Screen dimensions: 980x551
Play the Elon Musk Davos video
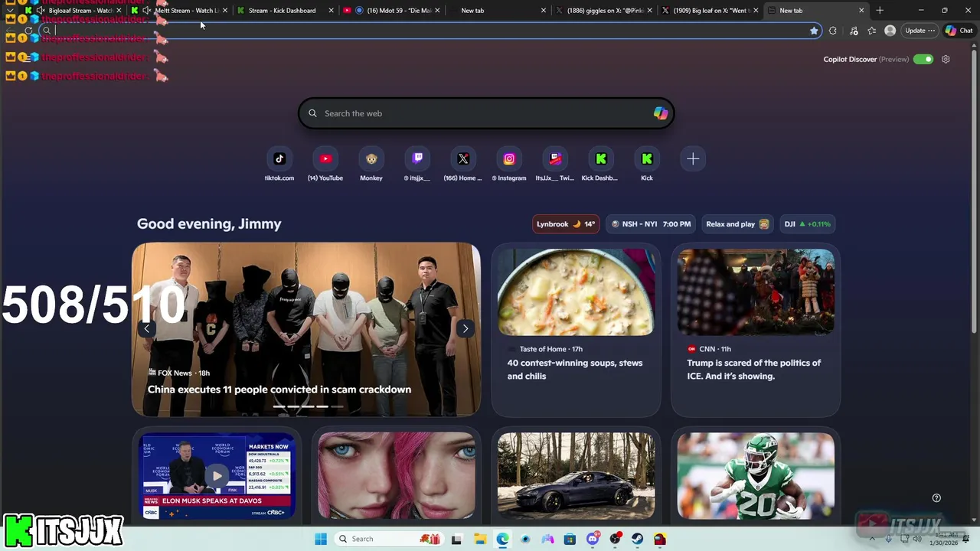[217, 476]
